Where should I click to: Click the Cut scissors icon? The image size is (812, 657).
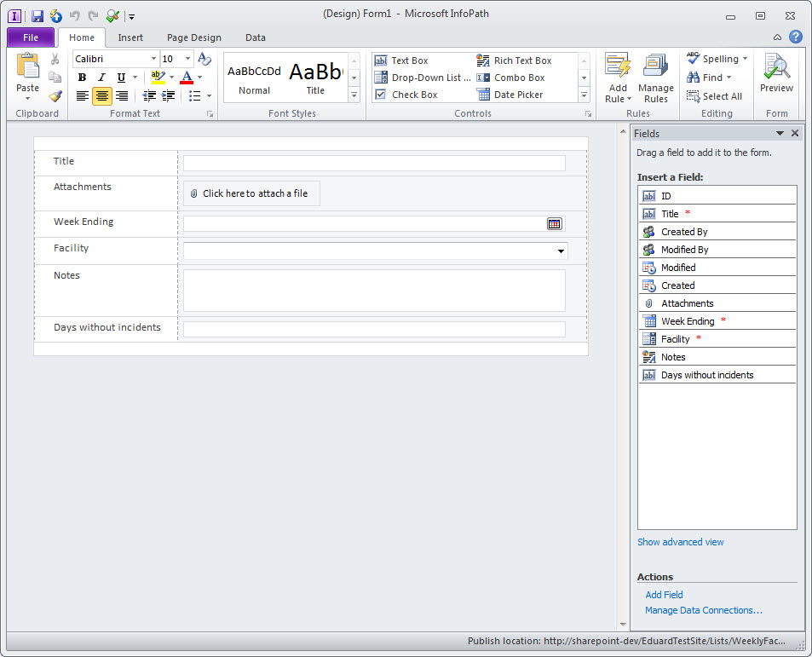(55, 59)
